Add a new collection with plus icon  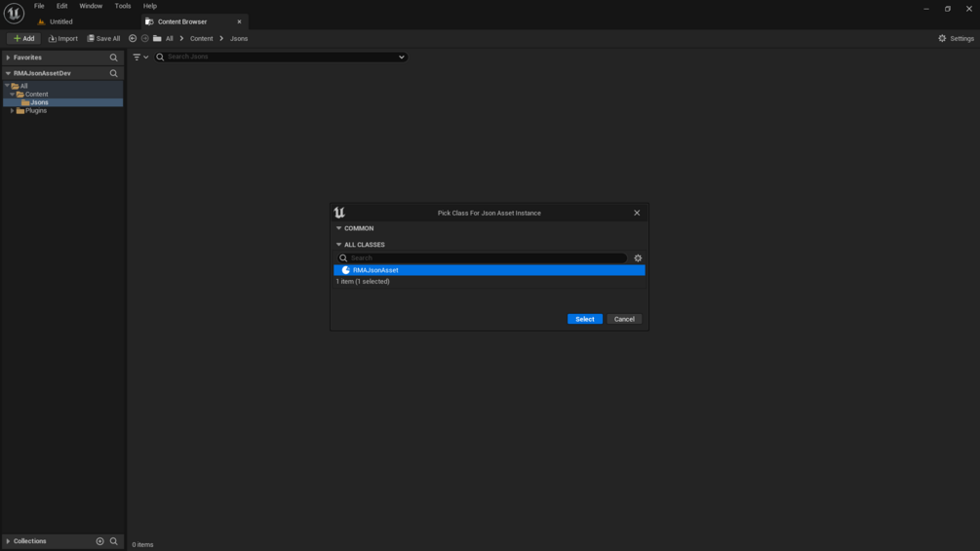[100, 541]
